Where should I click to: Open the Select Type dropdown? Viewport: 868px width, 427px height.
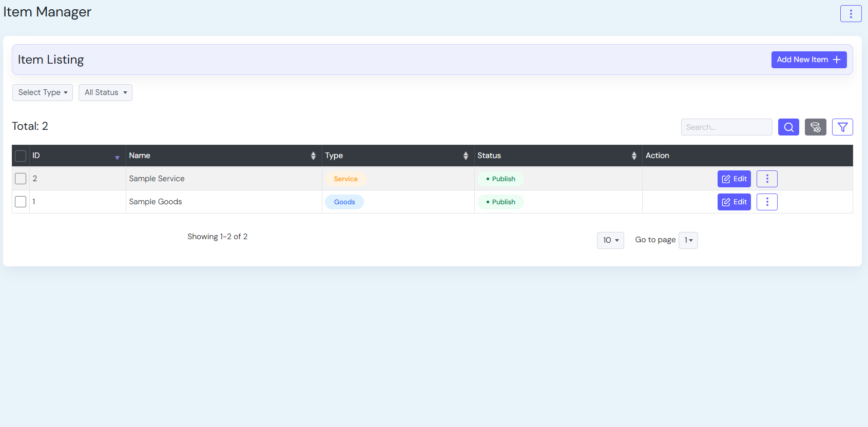43,92
